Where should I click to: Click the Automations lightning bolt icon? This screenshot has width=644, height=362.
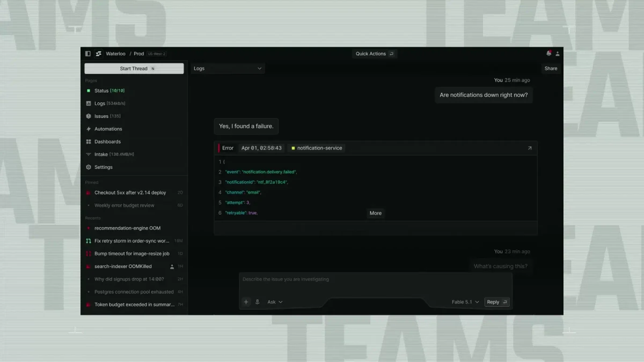pos(89,129)
